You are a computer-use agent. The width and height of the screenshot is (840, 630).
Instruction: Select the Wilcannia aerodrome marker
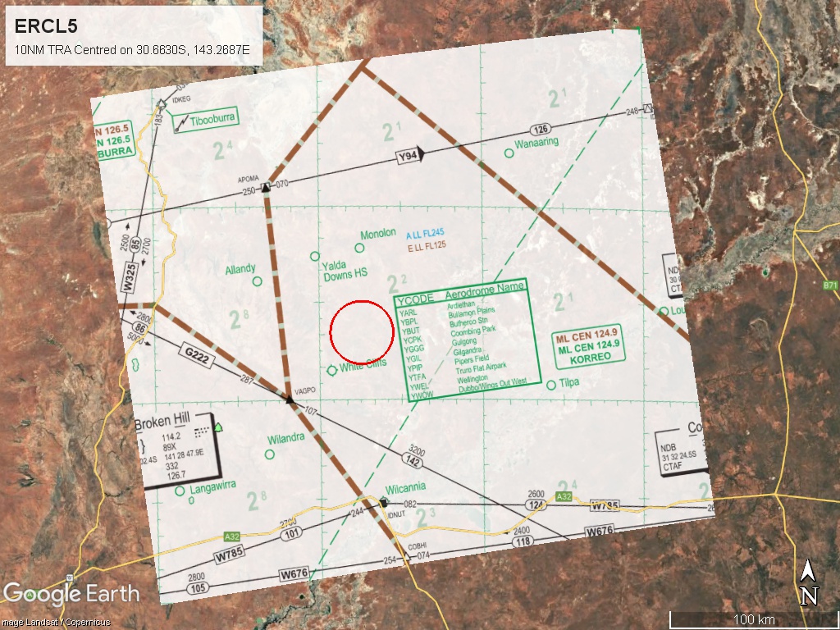tap(384, 501)
